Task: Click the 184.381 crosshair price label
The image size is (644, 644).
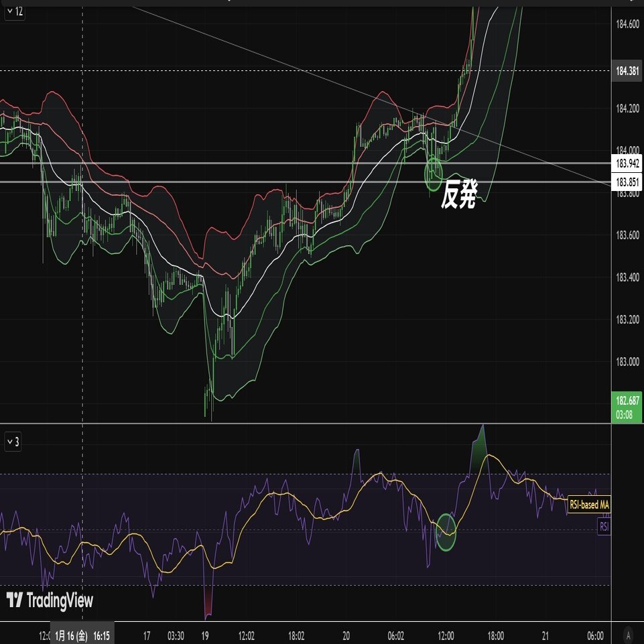Action: pyautogui.click(x=627, y=71)
